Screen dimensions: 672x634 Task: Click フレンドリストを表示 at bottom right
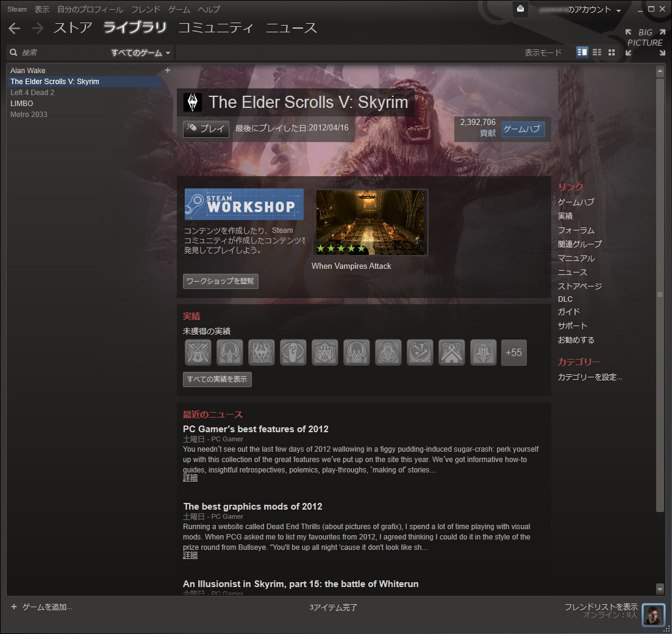click(x=601, y=607)
